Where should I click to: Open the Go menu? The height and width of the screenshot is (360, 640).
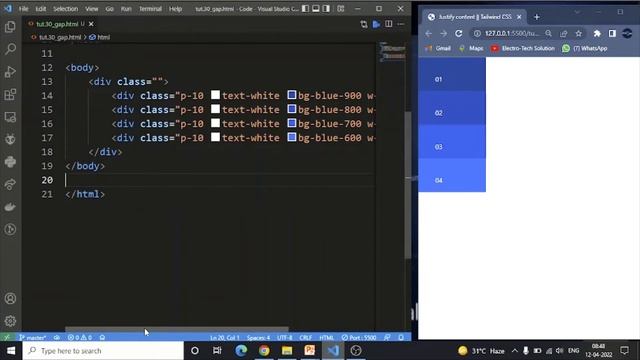[x=109, y=9]
